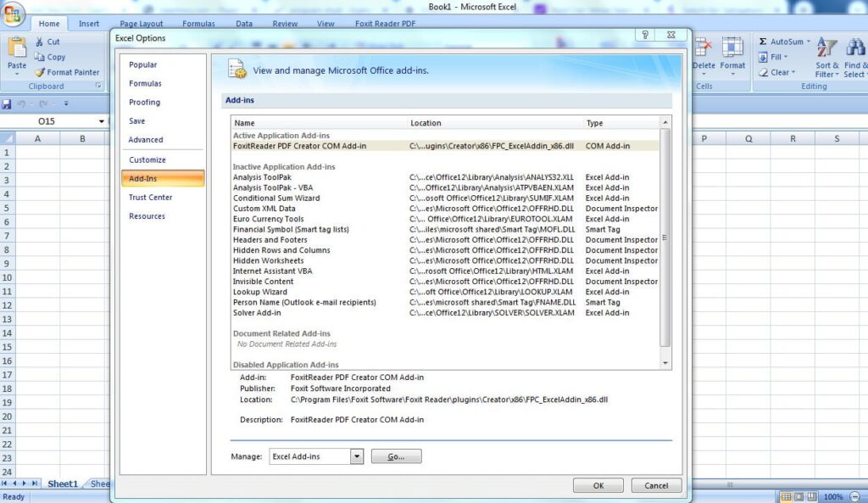Click the Delete cells icon
Screen dimensions: 868x503
pos(704,48)
